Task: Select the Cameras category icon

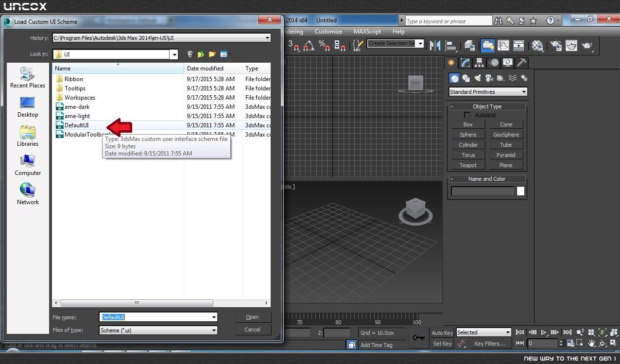Action: coord(489,78)
